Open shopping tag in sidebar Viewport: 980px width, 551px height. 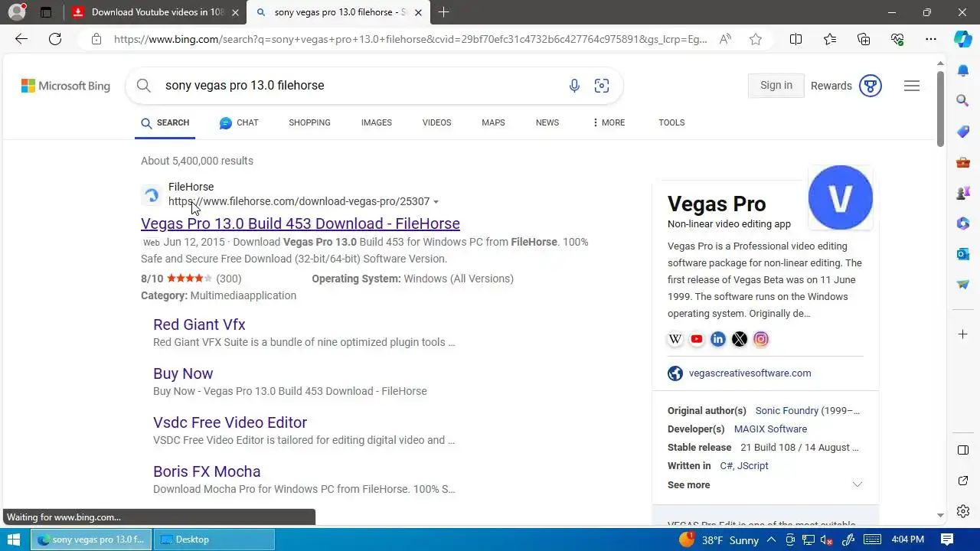tap(963, 132)
